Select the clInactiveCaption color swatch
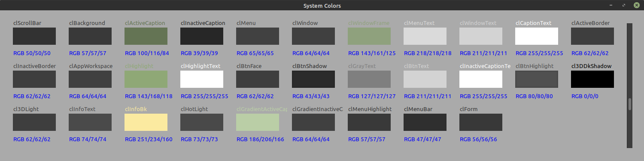 coord(202,36)
